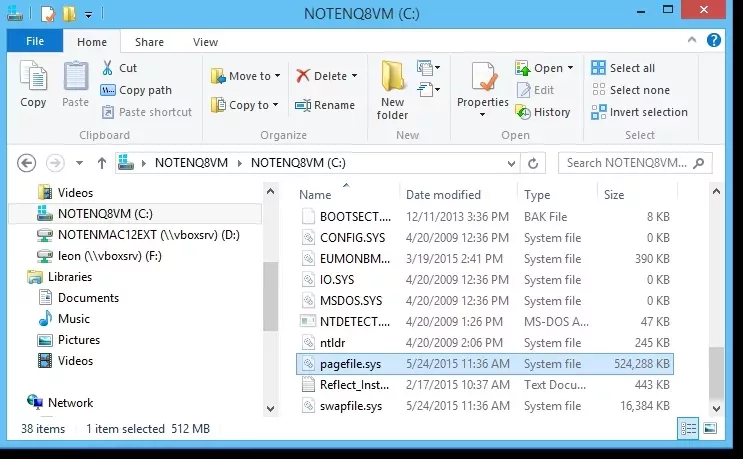Select the BOOTSECT file icon
This screenshot has height=459, width=743.
tap(308, 216)
